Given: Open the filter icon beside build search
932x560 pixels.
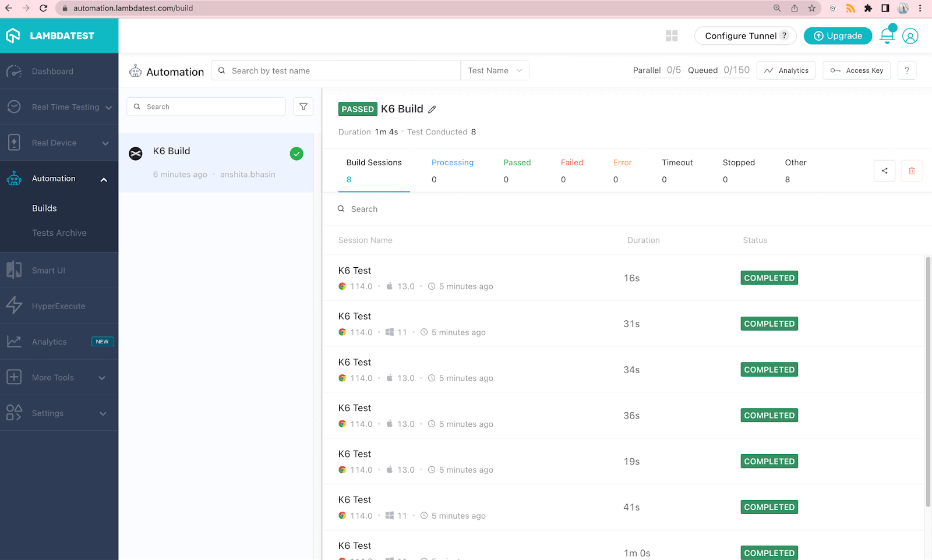Looking at the screenshot, I should click(303, 107).
